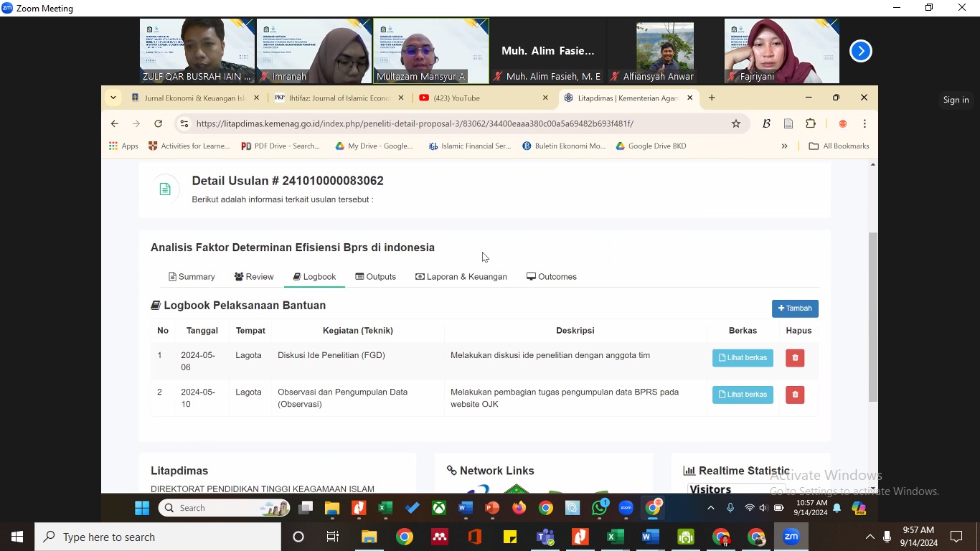Show next participants in Zoom gallery strip
The height and width of the screenshot is (551, 980).
click(860, 52)
